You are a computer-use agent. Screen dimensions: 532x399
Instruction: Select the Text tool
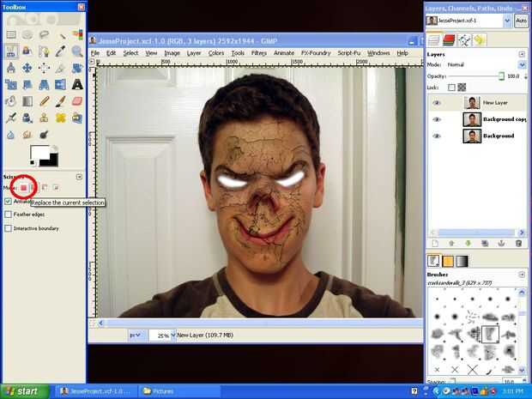(x=77, y=84)
